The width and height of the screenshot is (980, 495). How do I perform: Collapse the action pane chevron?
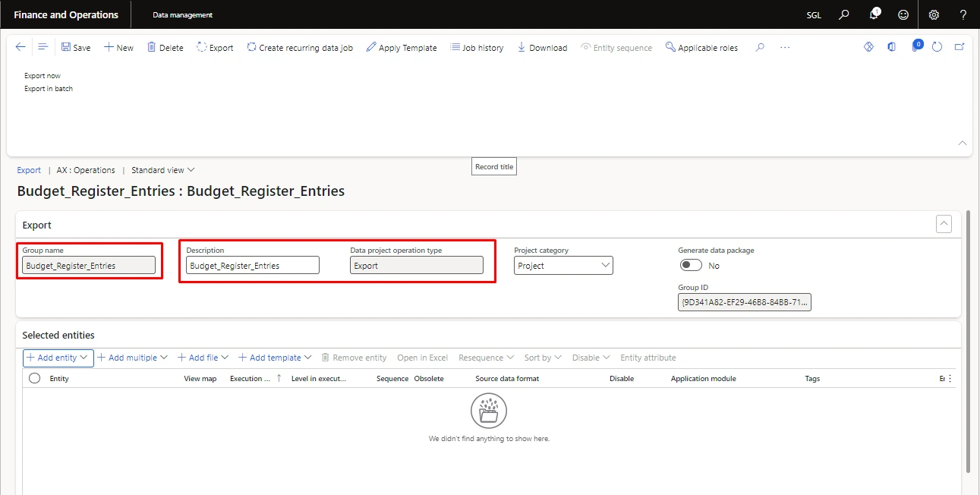(963, 143)
